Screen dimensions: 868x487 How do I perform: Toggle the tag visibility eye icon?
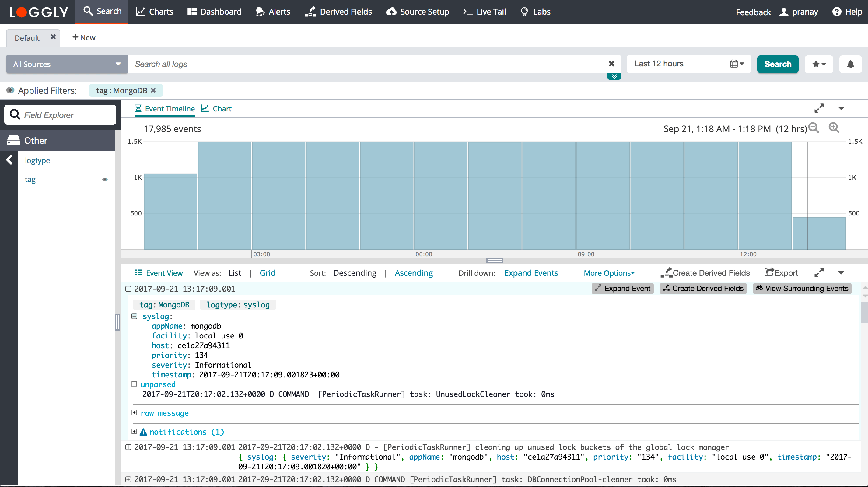(105, 179)
